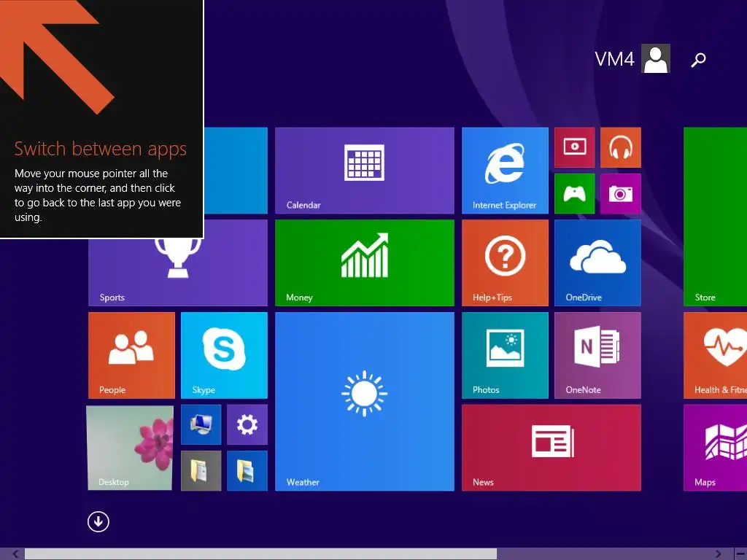Open the Money tile
747x560 pixels.
365,262
